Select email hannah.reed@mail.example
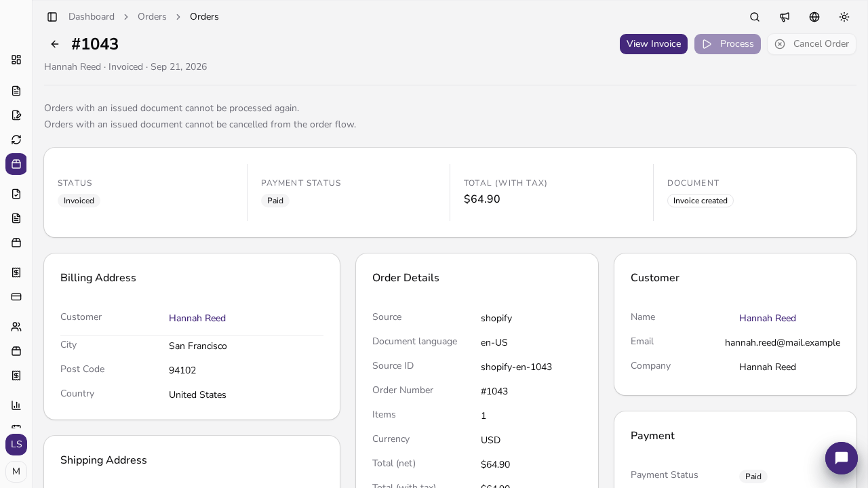The image size is (868, 488). [783, 343]
